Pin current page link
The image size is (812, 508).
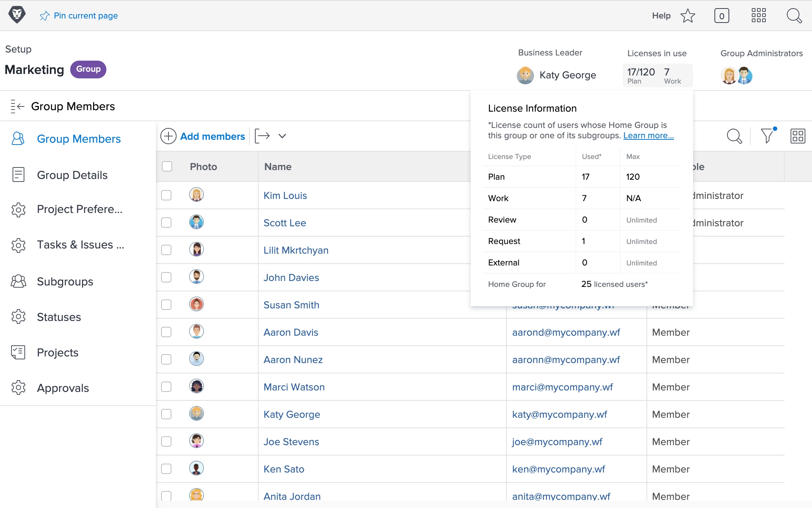click(79, 16)
